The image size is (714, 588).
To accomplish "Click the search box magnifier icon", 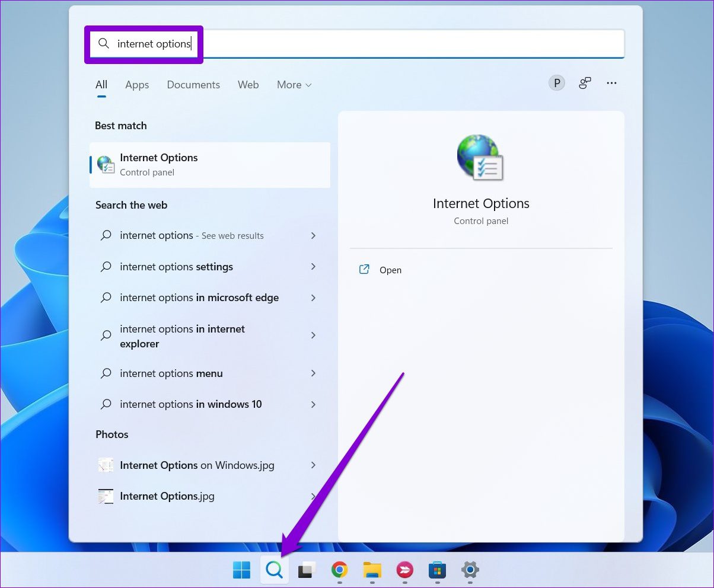I will click(104, 44).
